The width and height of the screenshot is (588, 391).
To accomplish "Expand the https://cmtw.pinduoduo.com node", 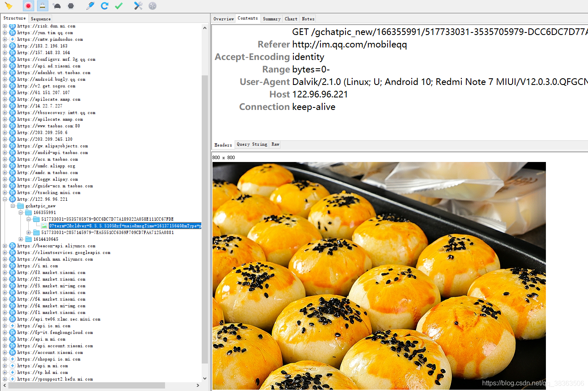I will pyautogui.click(x=5, y=40).
